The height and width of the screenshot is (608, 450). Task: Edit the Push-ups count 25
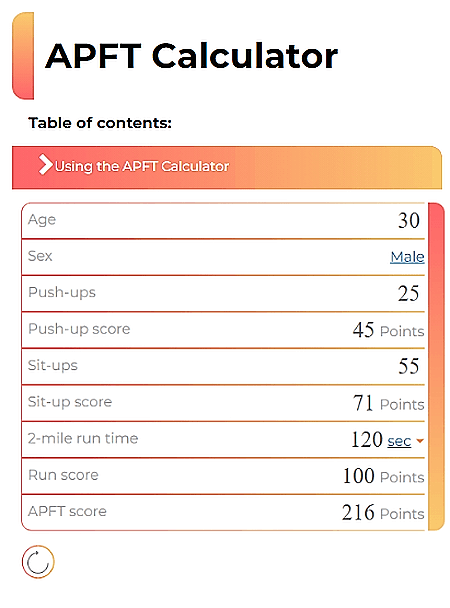[408, 293]
